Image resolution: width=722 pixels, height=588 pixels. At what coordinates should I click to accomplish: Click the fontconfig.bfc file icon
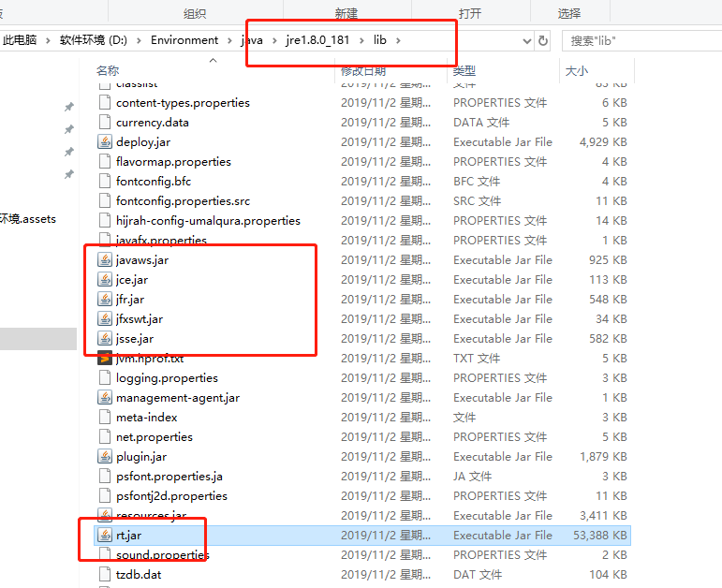(105, 181)
